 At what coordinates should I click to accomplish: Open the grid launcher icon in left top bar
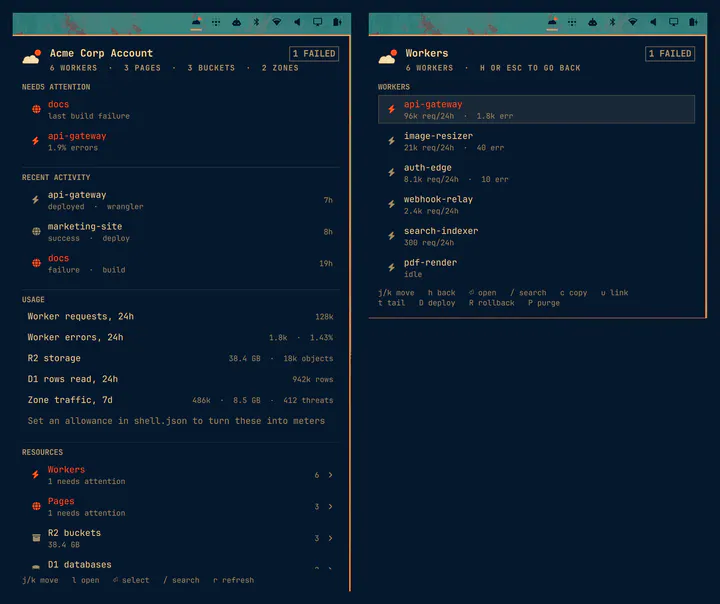coord(216,22)
